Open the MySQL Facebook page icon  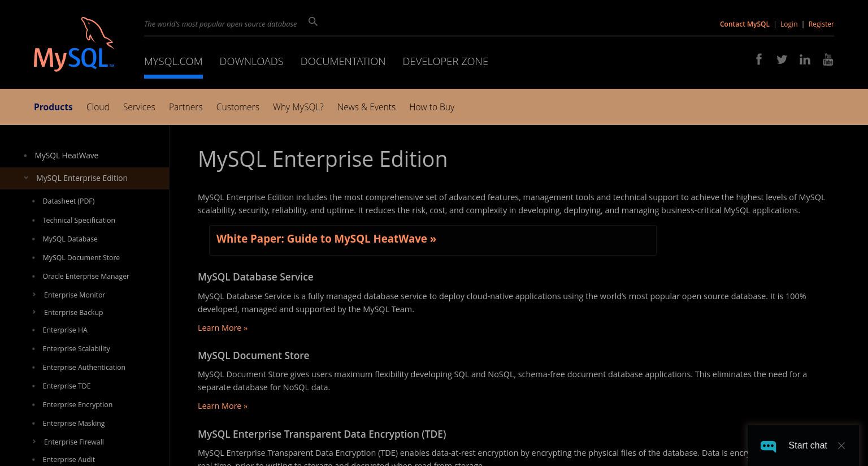point(759,59)
